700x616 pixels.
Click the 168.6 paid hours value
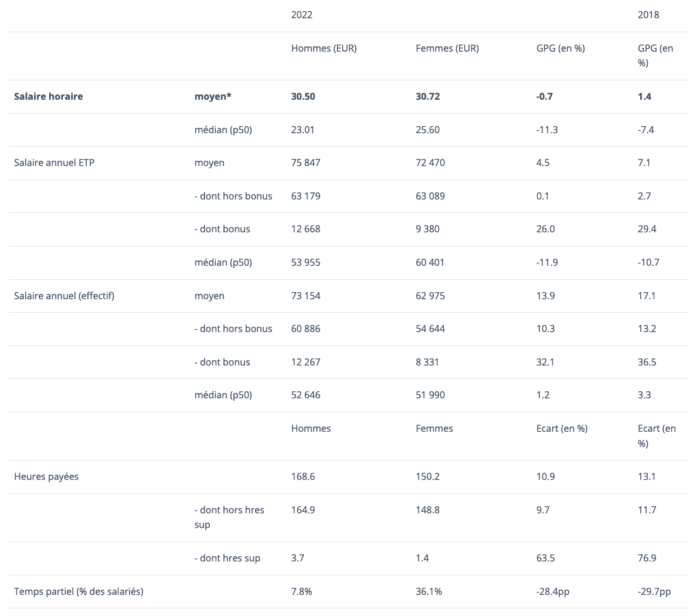tap(303, 476)
